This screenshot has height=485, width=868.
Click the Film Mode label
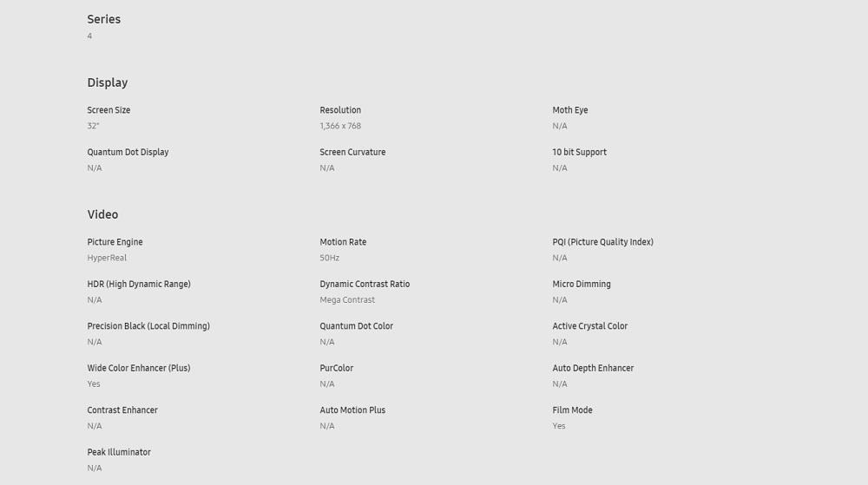coord(572,410)
